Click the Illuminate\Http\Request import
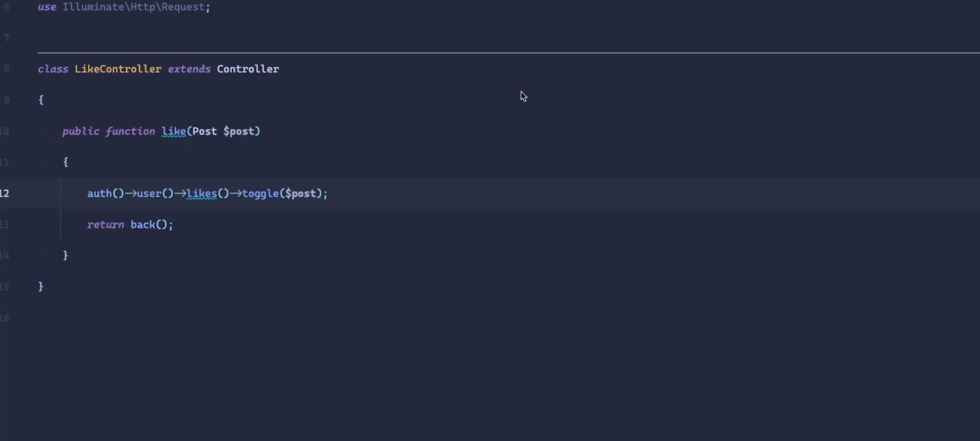Viewport: 980px width, 441px height. point(133,7)
